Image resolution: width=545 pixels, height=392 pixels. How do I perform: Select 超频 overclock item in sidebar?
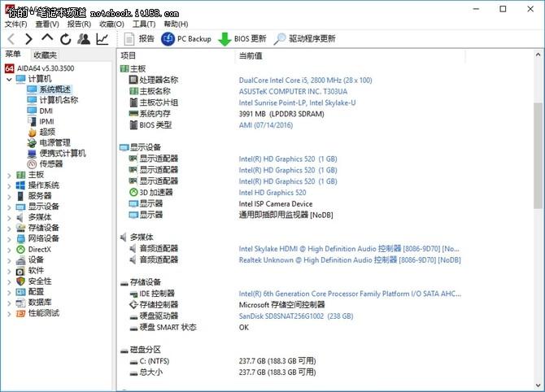pos(46,132)
